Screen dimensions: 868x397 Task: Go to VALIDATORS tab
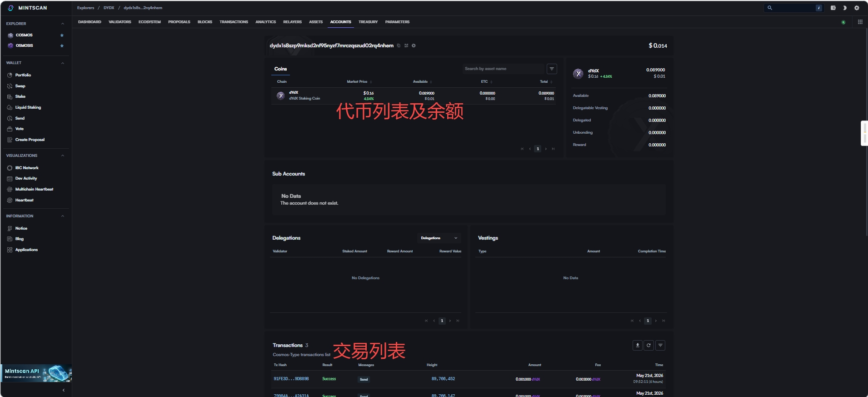point(120,22)
